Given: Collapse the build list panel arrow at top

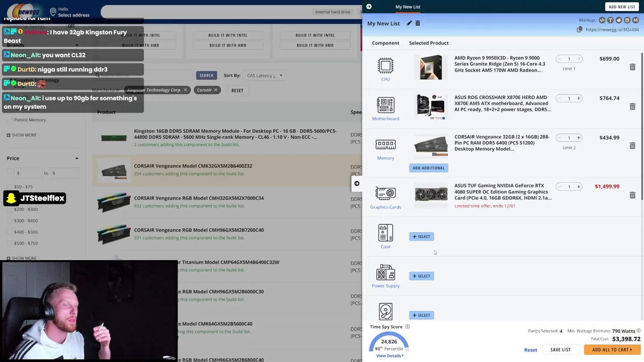Looking at the screenshot, I should click(x=369, y=7).
